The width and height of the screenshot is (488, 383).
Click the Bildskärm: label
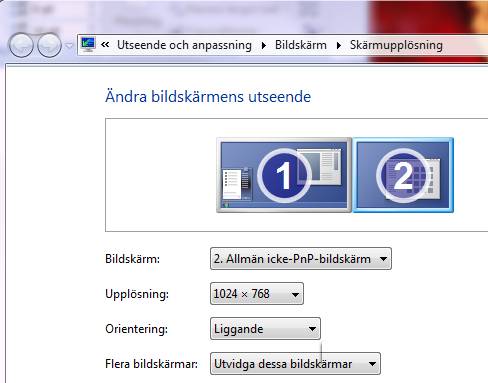click(x=132, y=259)
